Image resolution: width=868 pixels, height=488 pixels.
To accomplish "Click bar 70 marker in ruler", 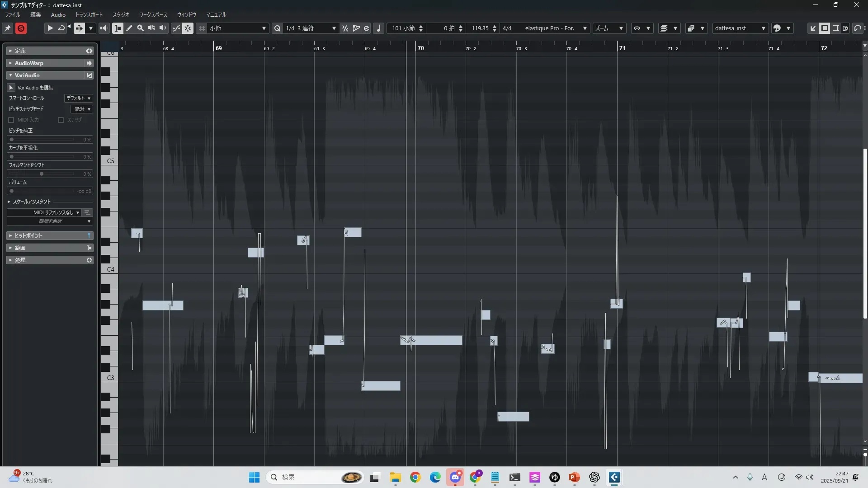I will point(420,48).
